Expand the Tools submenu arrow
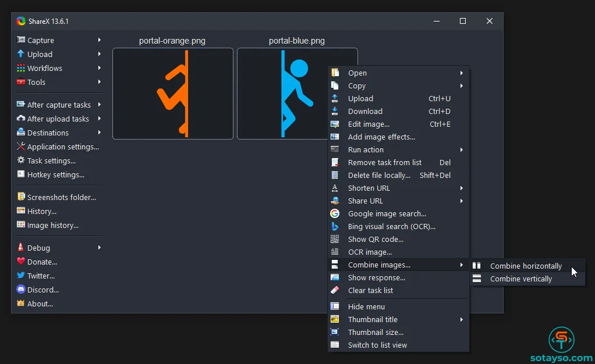Screen dimensions: 595x364 point(100,82)
